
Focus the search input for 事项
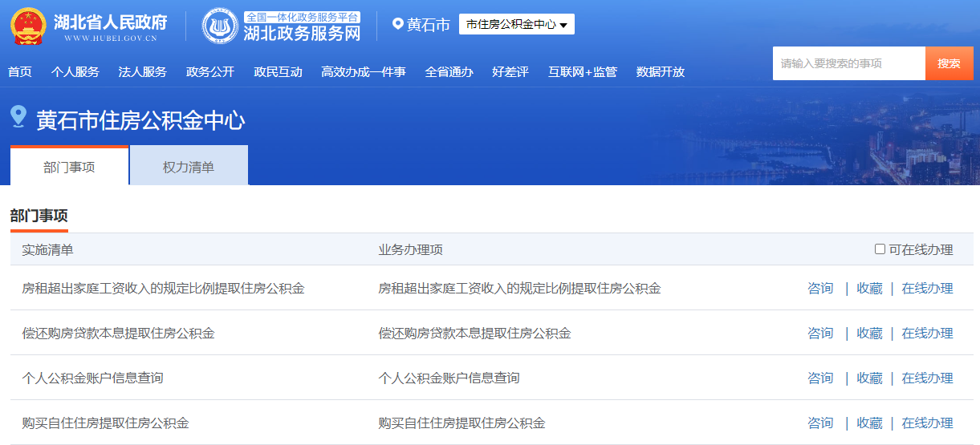(x=848, y=63)
